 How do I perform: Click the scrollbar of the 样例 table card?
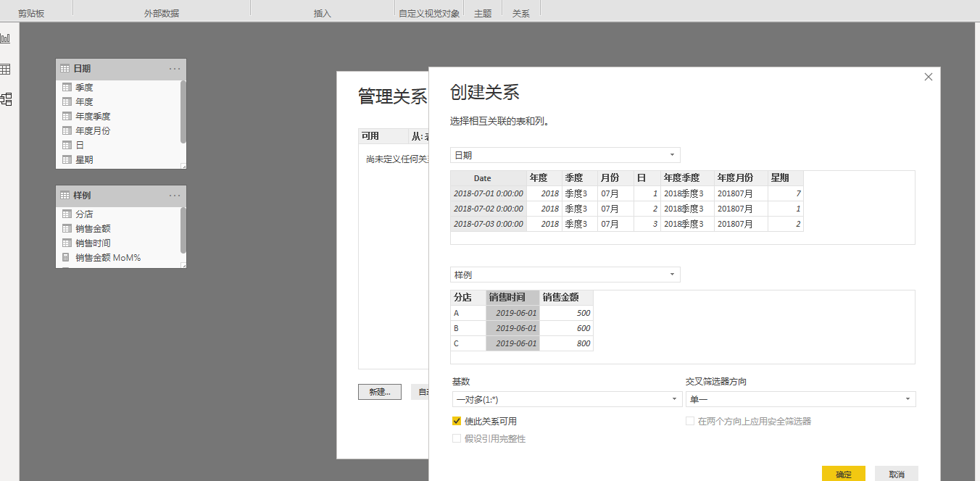point(183,230)
